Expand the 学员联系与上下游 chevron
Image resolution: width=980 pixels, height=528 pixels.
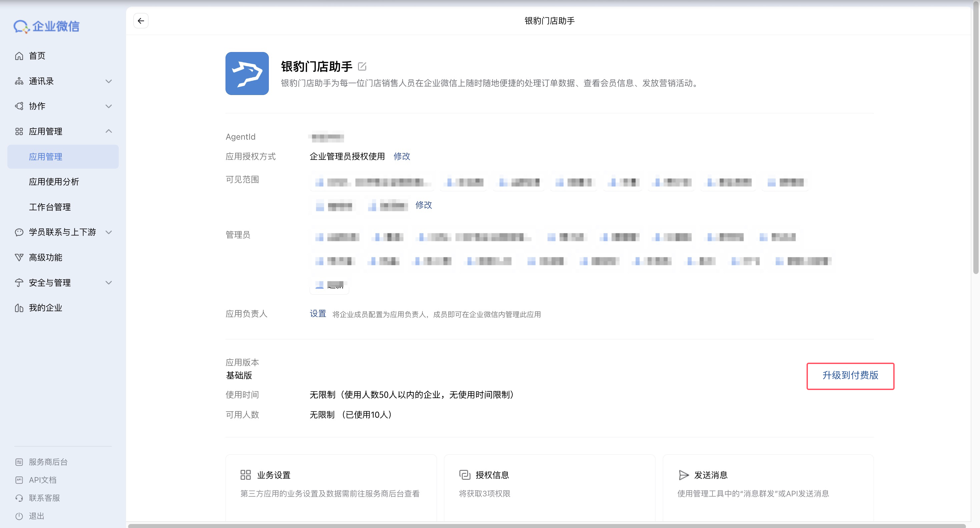pyautogui.click(x=109, y=232)
